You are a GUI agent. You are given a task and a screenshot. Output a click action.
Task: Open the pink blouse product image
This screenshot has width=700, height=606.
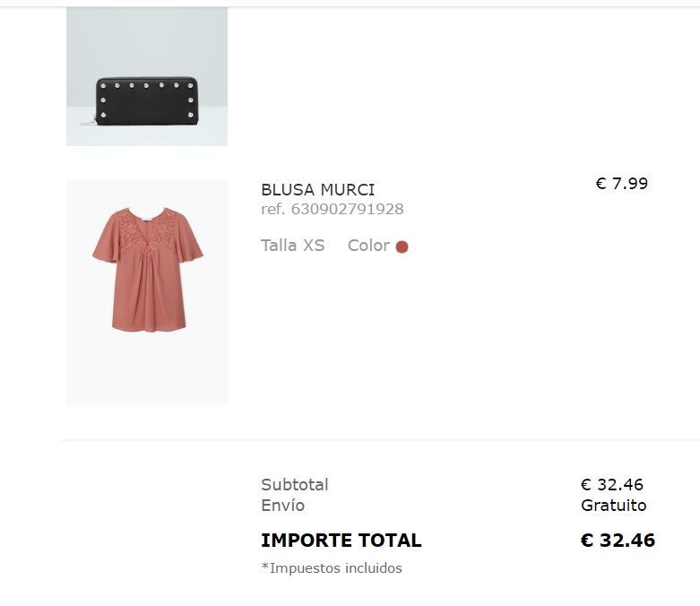147,291
